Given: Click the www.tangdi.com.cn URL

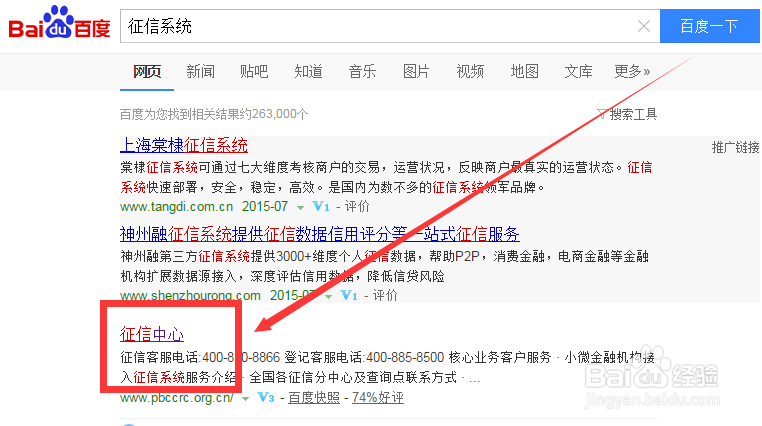Looking at the screenshot, I should coord(177,206).
